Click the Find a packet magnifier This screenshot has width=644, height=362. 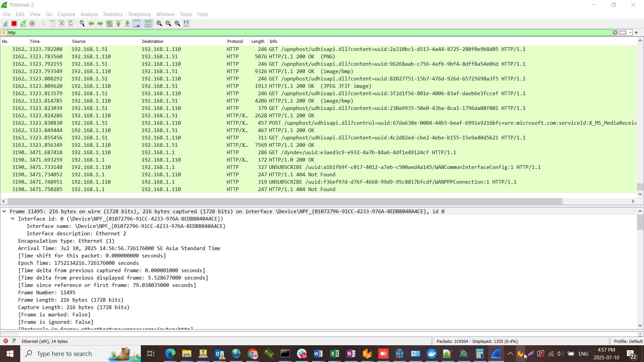tap(82, 23)
